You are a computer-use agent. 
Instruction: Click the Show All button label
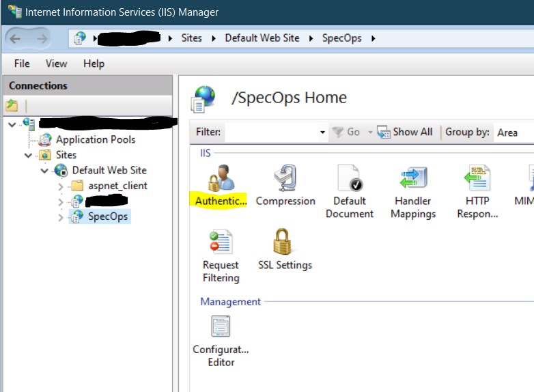pos(412,132)
